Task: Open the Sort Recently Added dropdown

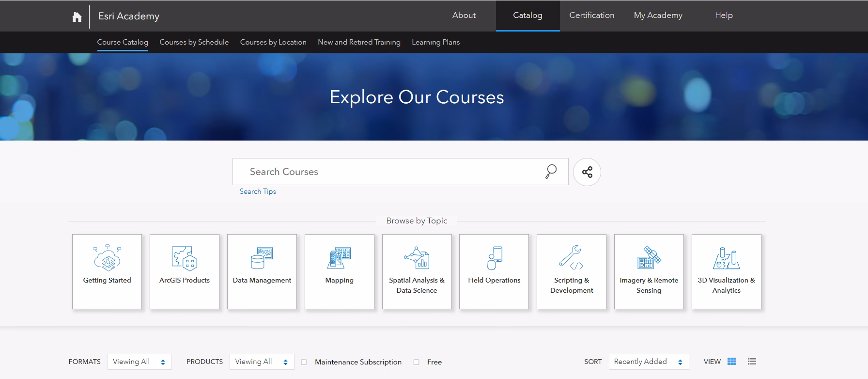Action: tap(649, 362)
